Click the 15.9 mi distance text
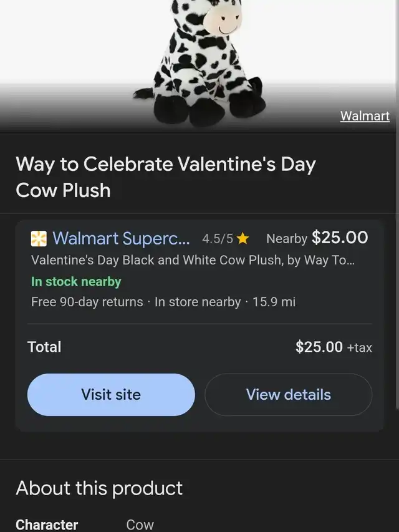Viewport: 399px width, 532px height. click(x=274, y=302)
